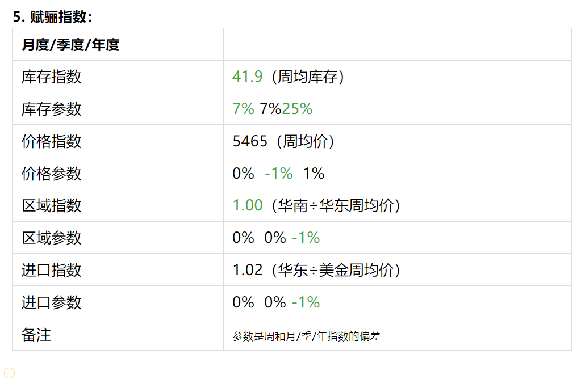Select the value '7% 7%25%'
The image size is (581, 392).
tap(273, 109)
